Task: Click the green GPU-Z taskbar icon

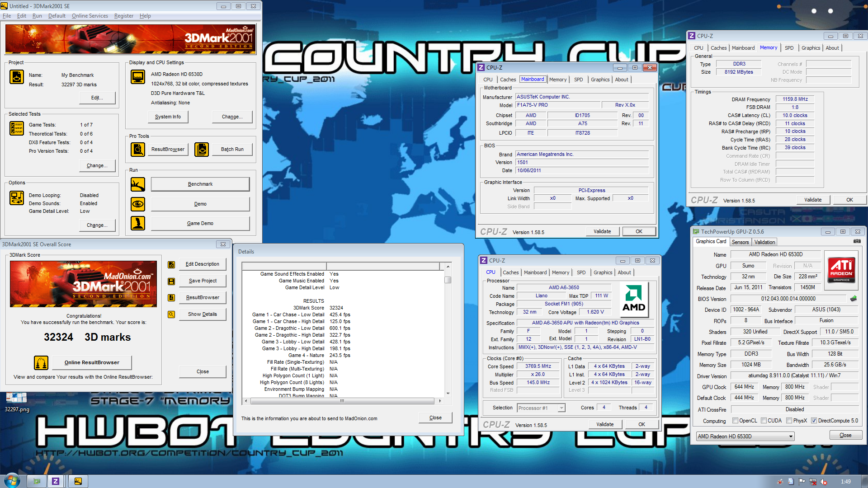Action: point(37,481)
